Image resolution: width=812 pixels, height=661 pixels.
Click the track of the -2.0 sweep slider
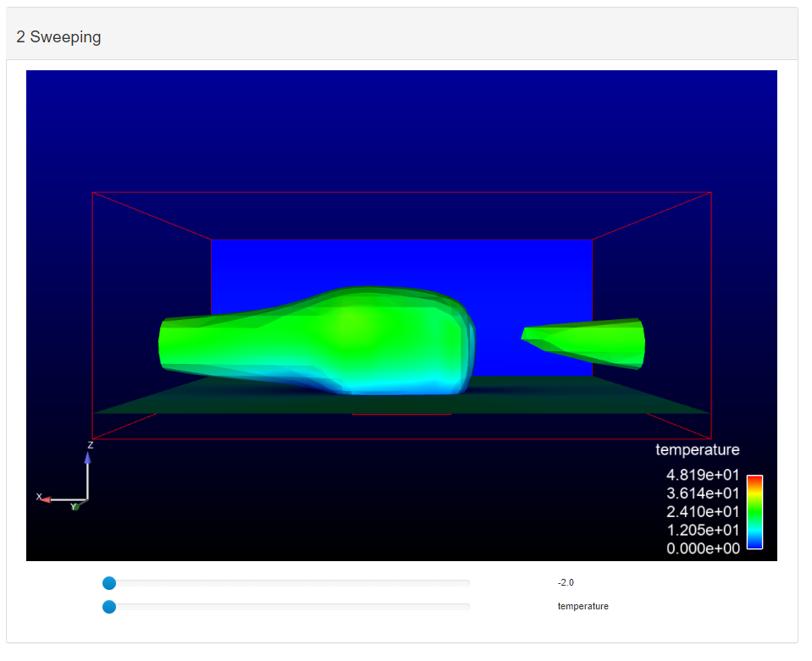286,583
